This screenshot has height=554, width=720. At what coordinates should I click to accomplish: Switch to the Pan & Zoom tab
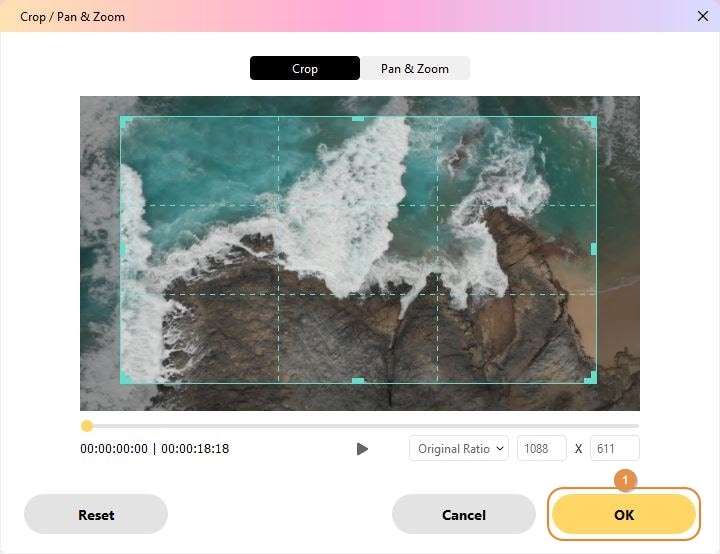pos(415,68)
